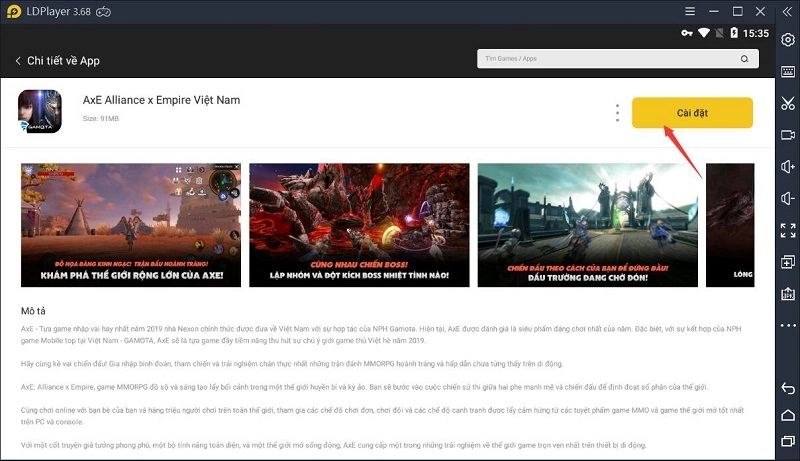The height and width of the screenshot is (461, 800).
Task: Click the Android back arrow icon
Action: pyautogui.click(x=788, y=389)
